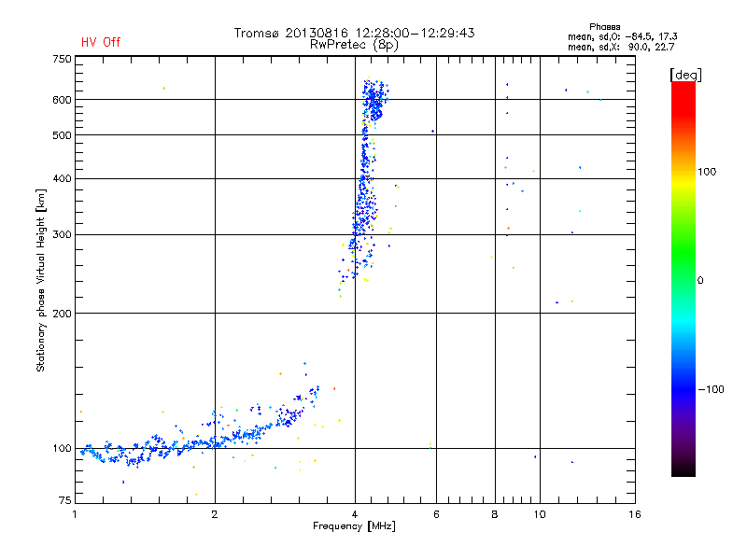Click the RwPretec (8p) subtitle
The width and height of the screenshot is (747, 560).
coord(354,44)
